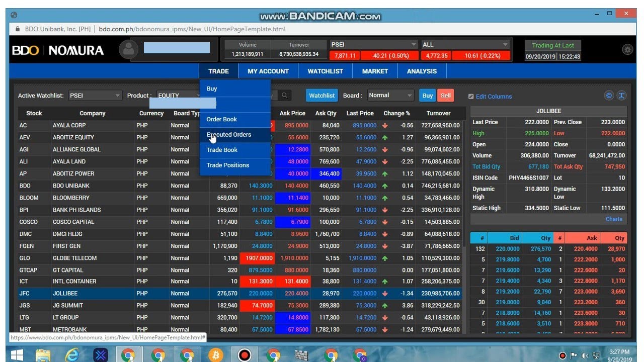The image size is (644, 362).
Task: Click the browser URL address text
Action: click(x=192, y=29)
